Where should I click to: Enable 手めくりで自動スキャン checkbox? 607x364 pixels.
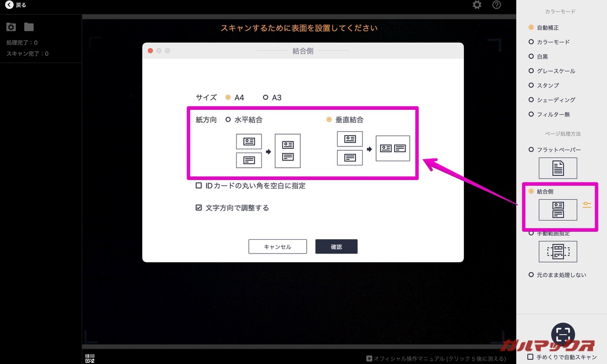(x=531, y=356)
